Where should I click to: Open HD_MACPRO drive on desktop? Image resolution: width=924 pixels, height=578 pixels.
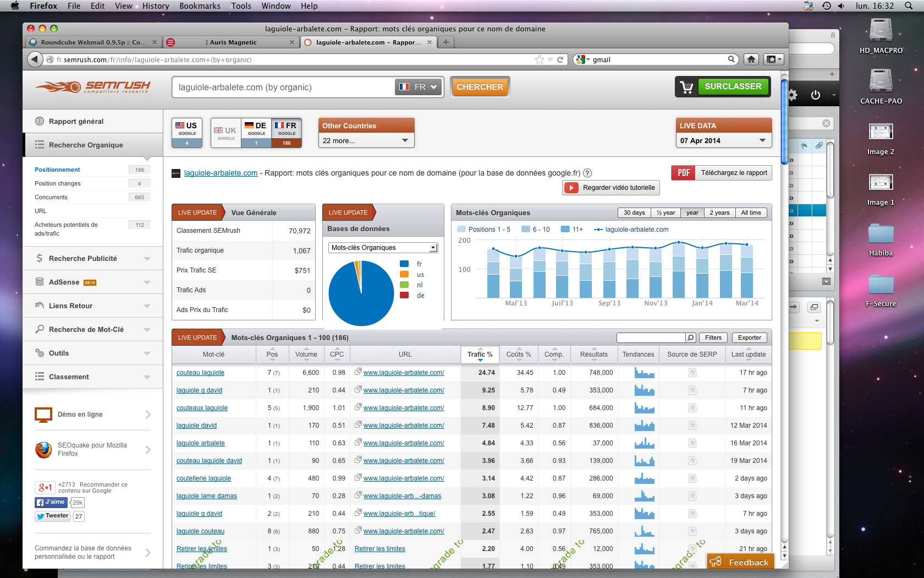pyautogui.click(x=881, y=36)
